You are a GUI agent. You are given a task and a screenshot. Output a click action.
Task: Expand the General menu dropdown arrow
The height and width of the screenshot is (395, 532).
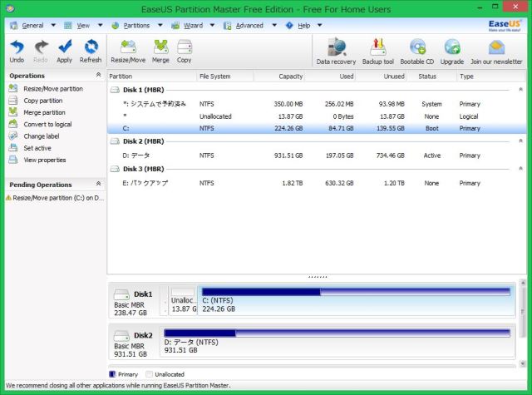[x=53, y=25]
